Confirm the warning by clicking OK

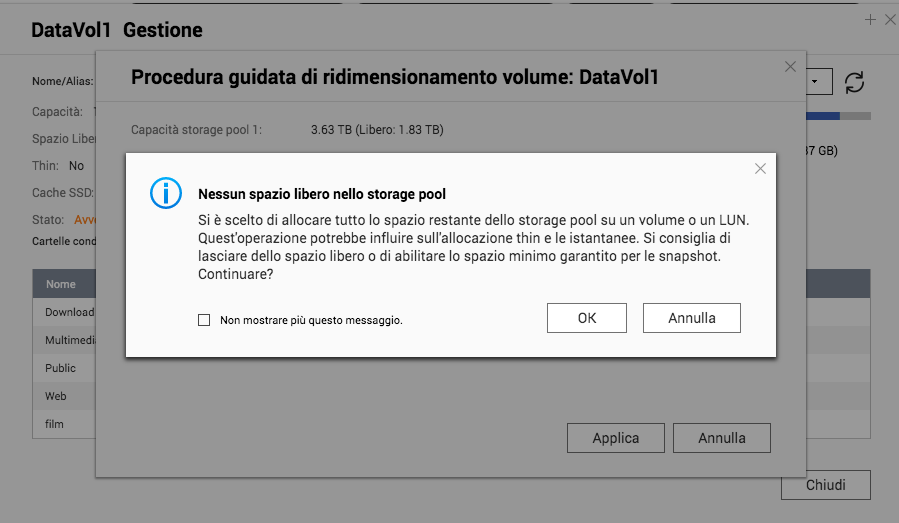tap(587, 318)
